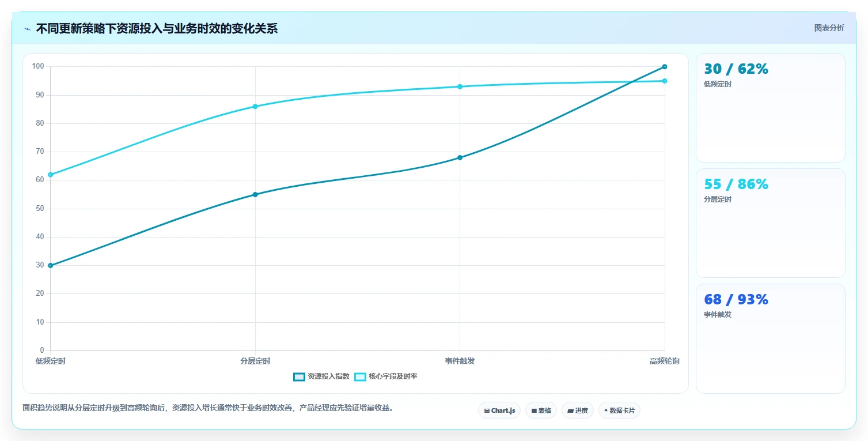The width and height of the screenshot is (868, 441).
Task: Click the 图表分析 label in header
Action: point(829,28)
